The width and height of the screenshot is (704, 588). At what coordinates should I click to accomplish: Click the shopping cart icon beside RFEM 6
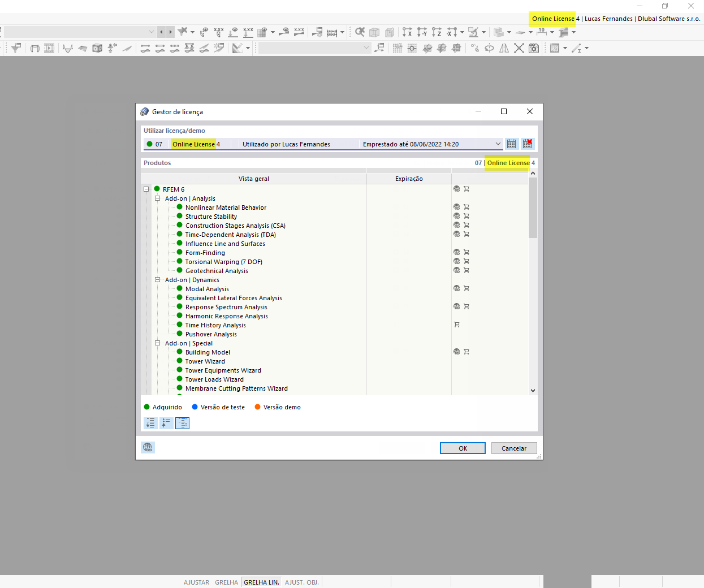(466, 189)
